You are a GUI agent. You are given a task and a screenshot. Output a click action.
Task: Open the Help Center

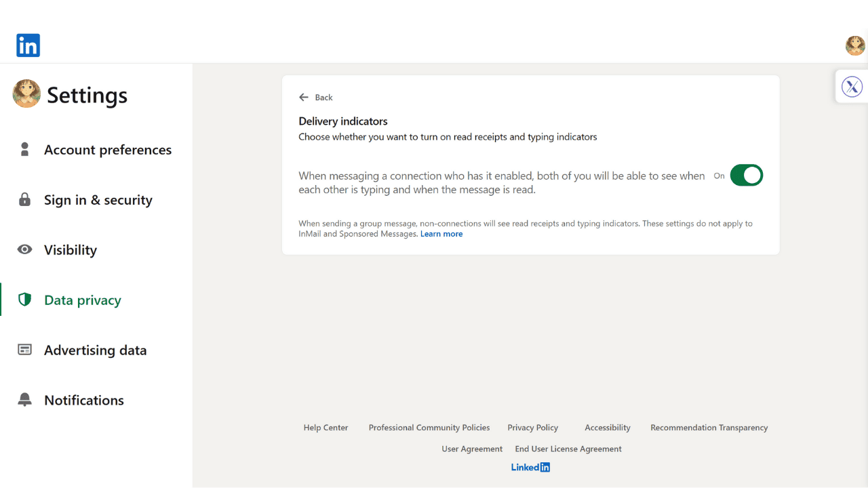(325, 427)
